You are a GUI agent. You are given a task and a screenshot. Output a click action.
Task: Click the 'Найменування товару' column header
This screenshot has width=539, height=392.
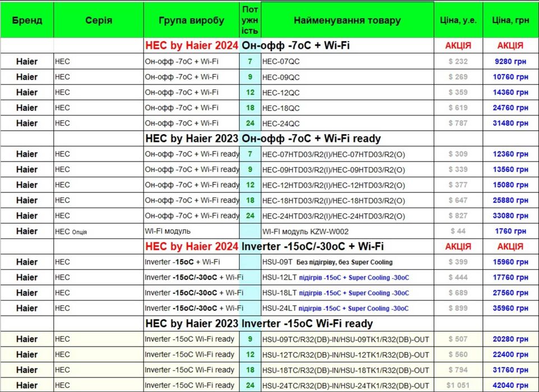pyautogui.click(x=347, y=20)
